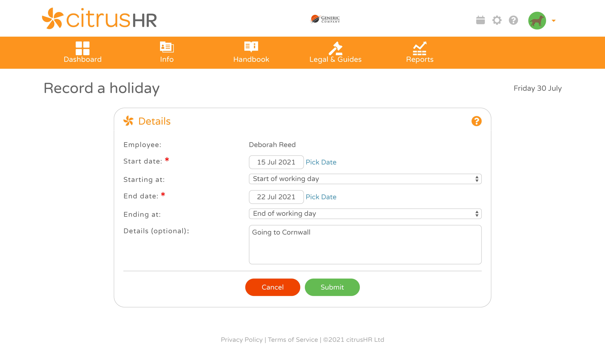
Task: Open the Terms of Service link
Action: tap(293, 340)
